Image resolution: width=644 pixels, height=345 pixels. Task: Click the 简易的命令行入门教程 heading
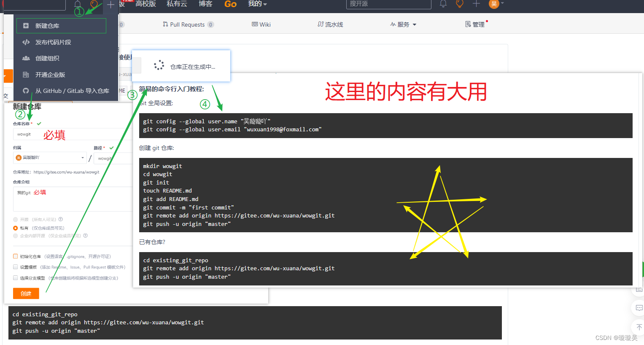tap(171, 89)
